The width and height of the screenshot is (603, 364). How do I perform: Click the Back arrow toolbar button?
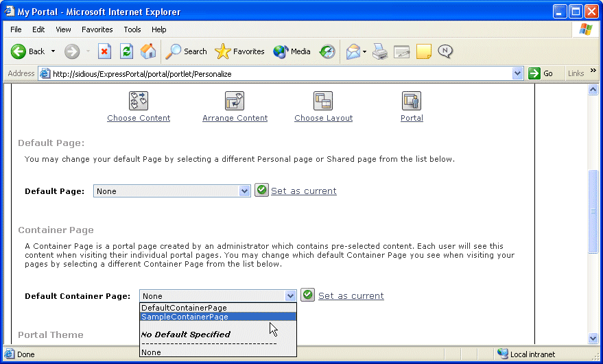[x=27, y=51]
